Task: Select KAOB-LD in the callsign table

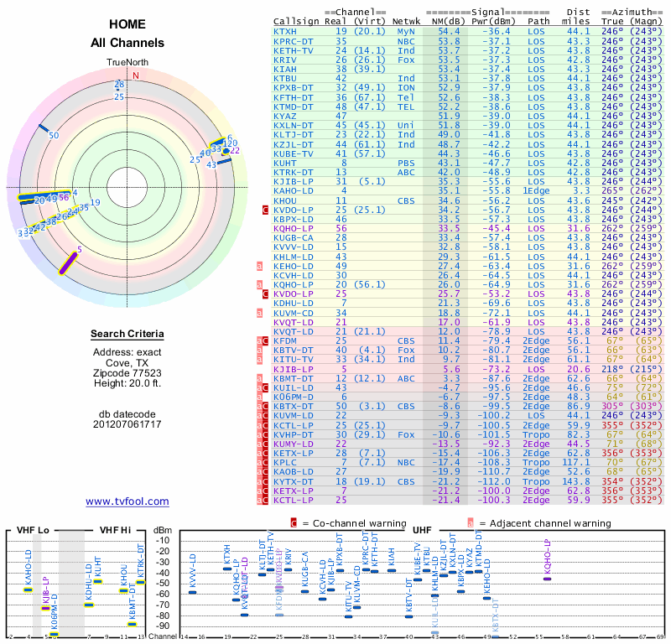Action: pos(293,471)
